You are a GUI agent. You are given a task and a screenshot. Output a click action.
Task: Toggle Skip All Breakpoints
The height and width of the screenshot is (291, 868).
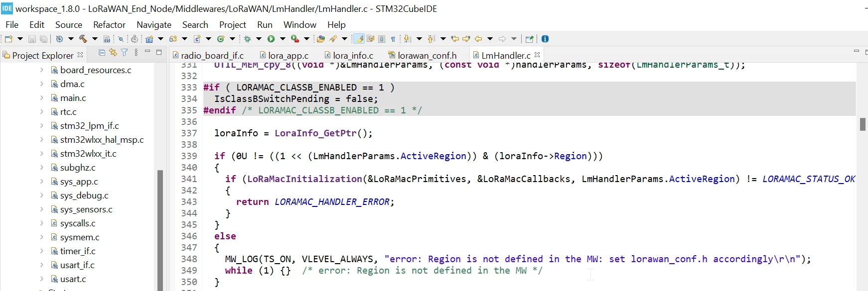click(121, 39)
